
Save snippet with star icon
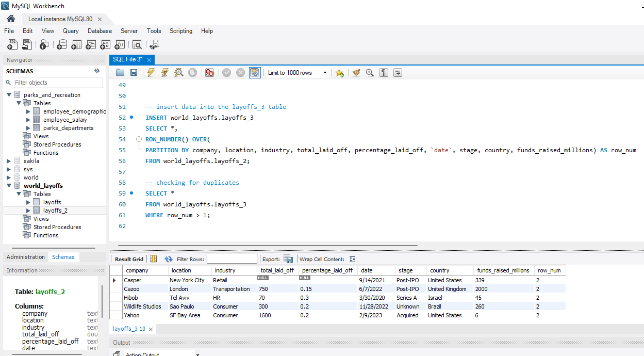(x=339, y=73)
